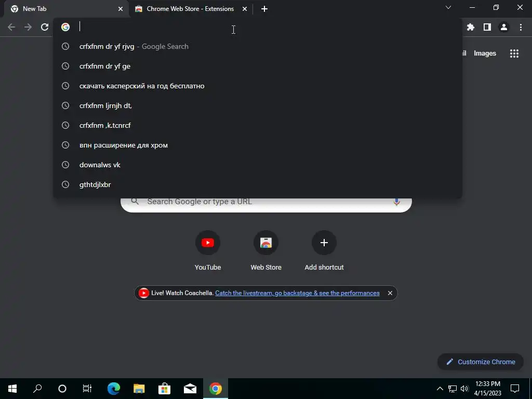Open a new tab with plus button
The height and width of the screenshot is (399, 532).
[264, 9]
